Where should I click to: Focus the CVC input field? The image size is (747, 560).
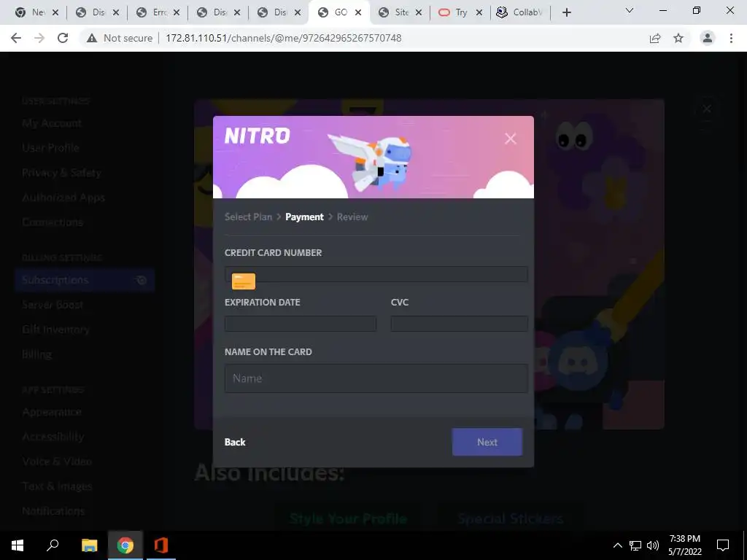click(460, 324)
